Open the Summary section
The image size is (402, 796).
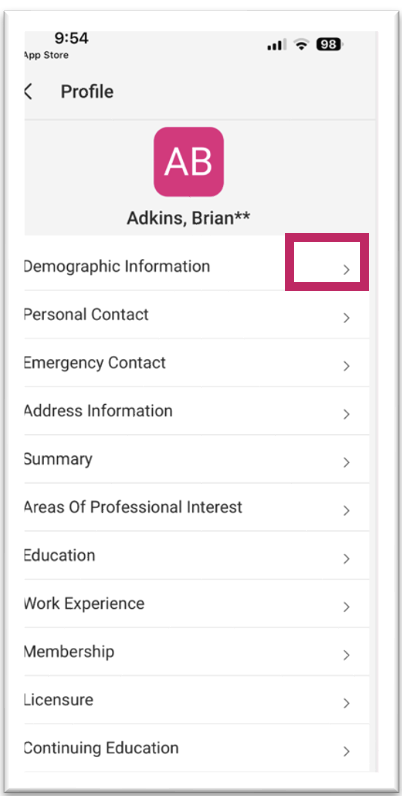196,459
